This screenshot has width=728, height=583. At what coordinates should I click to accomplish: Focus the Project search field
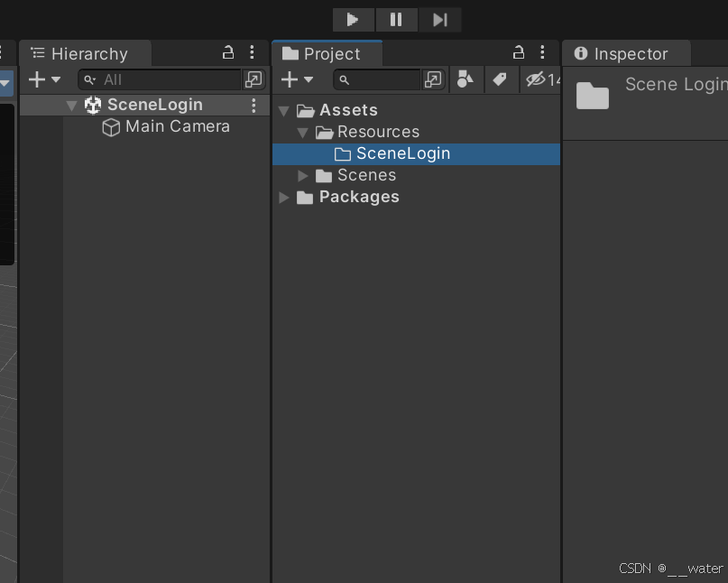point(376,80)
